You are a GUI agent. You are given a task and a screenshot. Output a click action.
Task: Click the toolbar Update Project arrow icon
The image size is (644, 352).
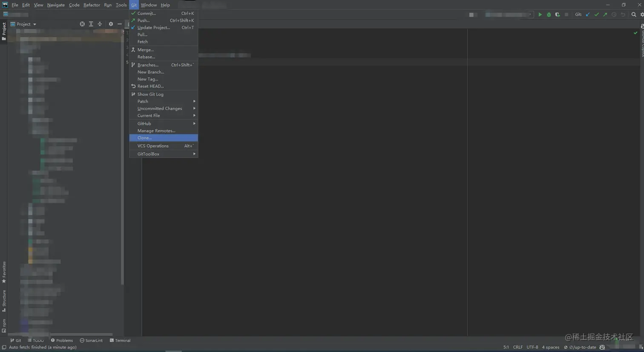(x=588, y=14)
